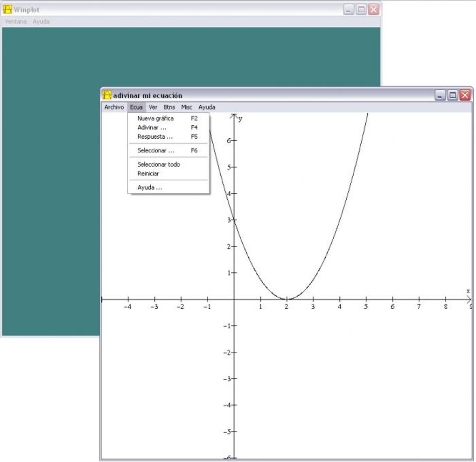Choose Seleccionar ... (F6) entry
Image resolution: width=476 pixels, height=462 pixels.
[x=168, y=150]
